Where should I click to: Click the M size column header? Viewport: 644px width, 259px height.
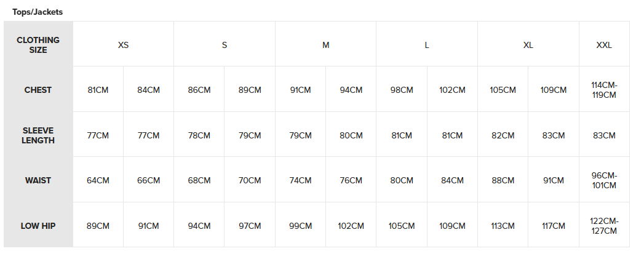click(x=325, y=45)
